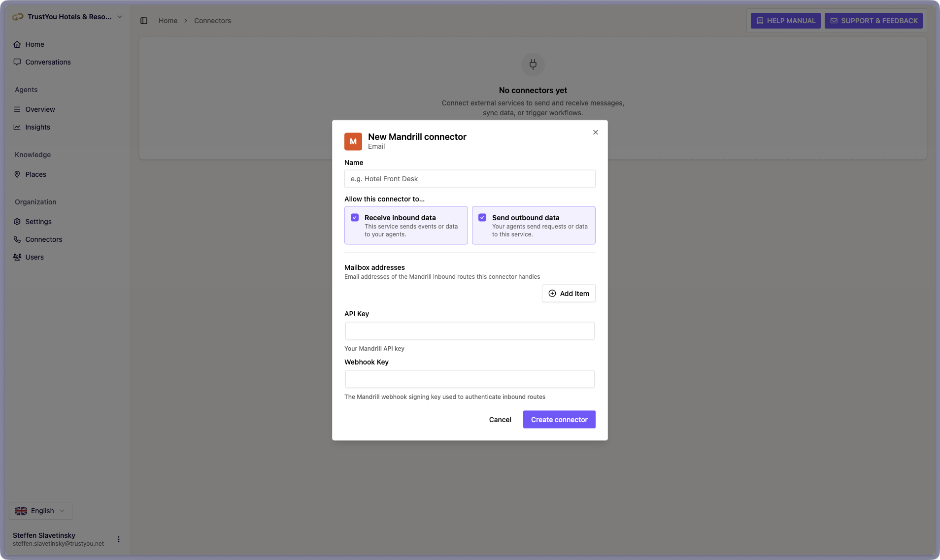940x560 pixels.
Task: Open Users in the sidebar
Action: coord(34,257)
